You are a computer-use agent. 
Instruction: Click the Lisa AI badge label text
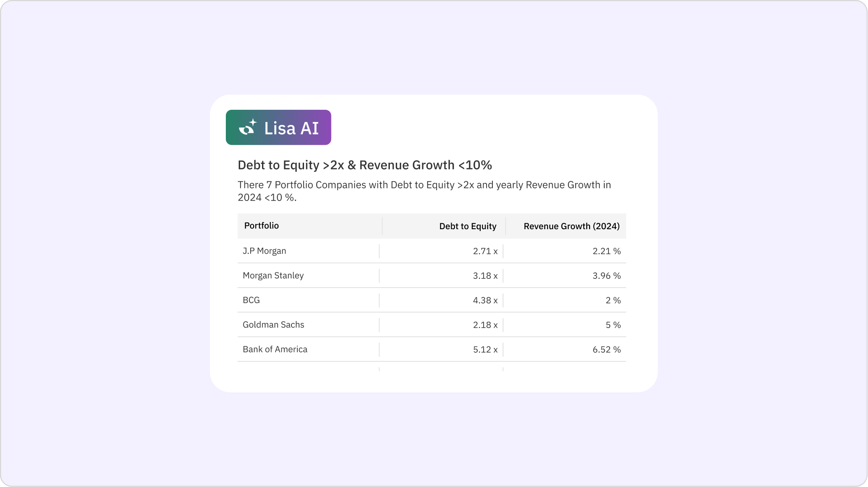(291, 128)
